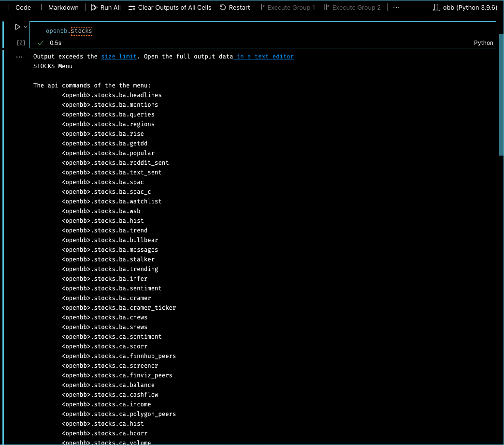Viewport: 504px width, 445px height.
Task: Click the '<openbb>.stocks.ba.hist' line
Action: pyautogui.click(x=103, y=221)
